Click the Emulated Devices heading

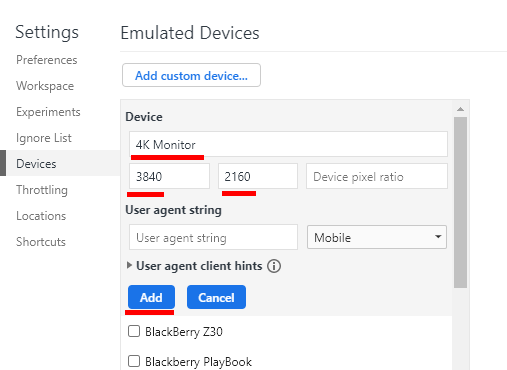tap(190, 33)
